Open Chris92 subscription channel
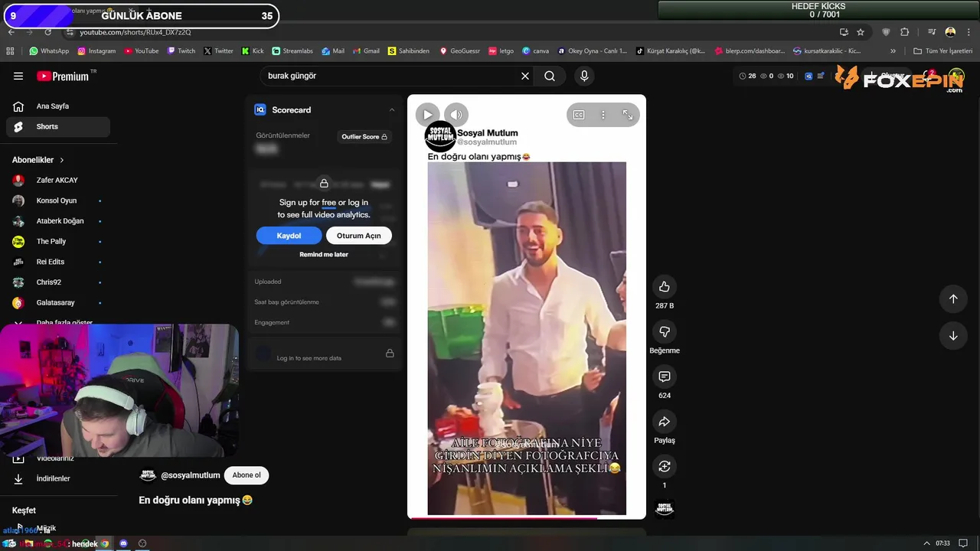 click(x=58, y=282)
